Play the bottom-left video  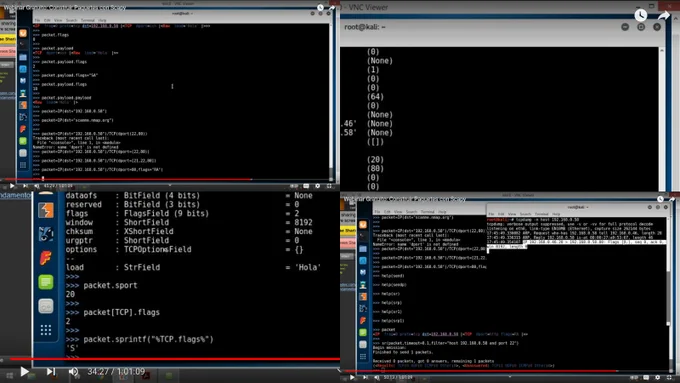[x=24, y=372]
